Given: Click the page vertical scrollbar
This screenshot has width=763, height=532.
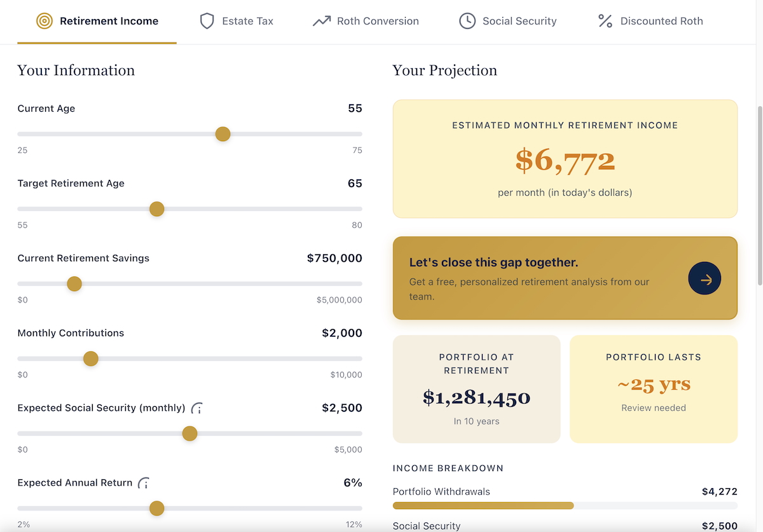Looking at the screenshot, I should [759, 197].
